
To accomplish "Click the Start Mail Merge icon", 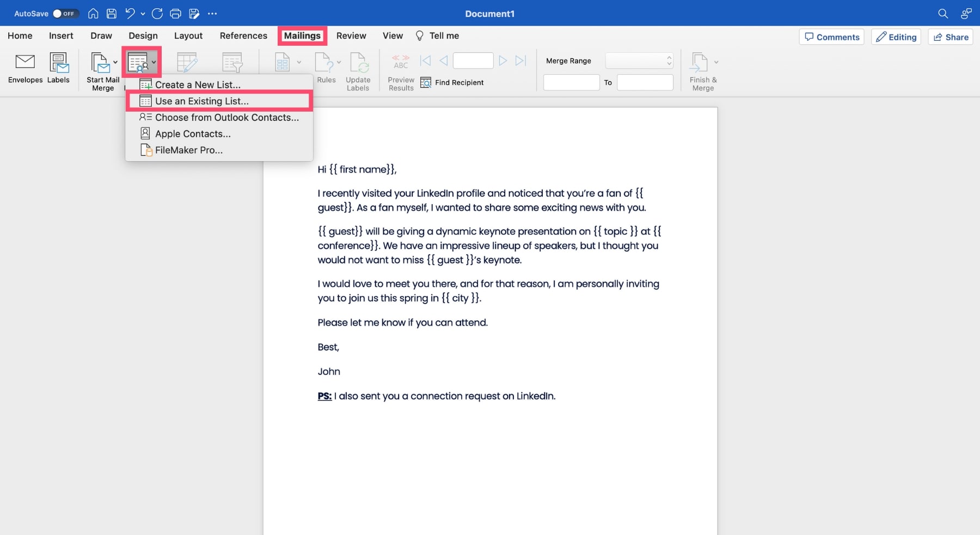I will coord(100,63).
